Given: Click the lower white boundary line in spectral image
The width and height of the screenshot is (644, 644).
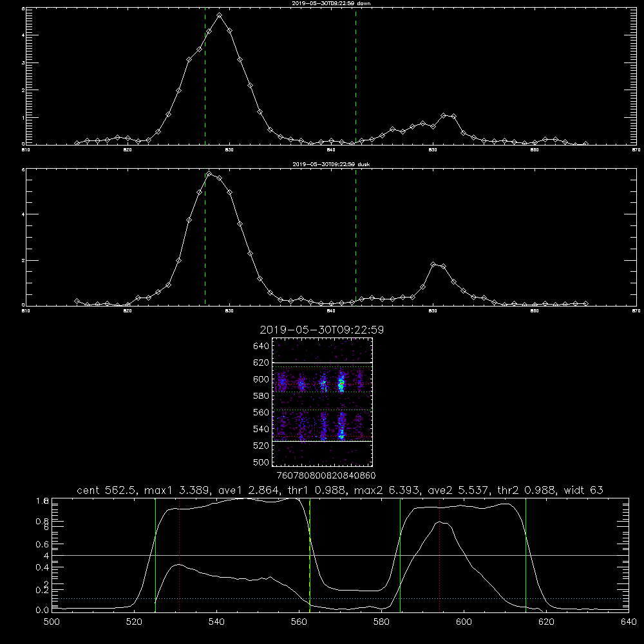Looking at the screenshot, I should (x=322, y=442).
